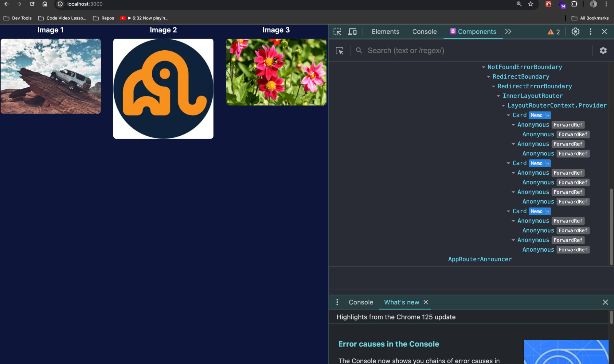Image resolution: width=614 pixels, height=364 pixels.
Task: Select the NotFoundErrorBoundary component name
Action: pyautogui.click(x=525, y=67)
